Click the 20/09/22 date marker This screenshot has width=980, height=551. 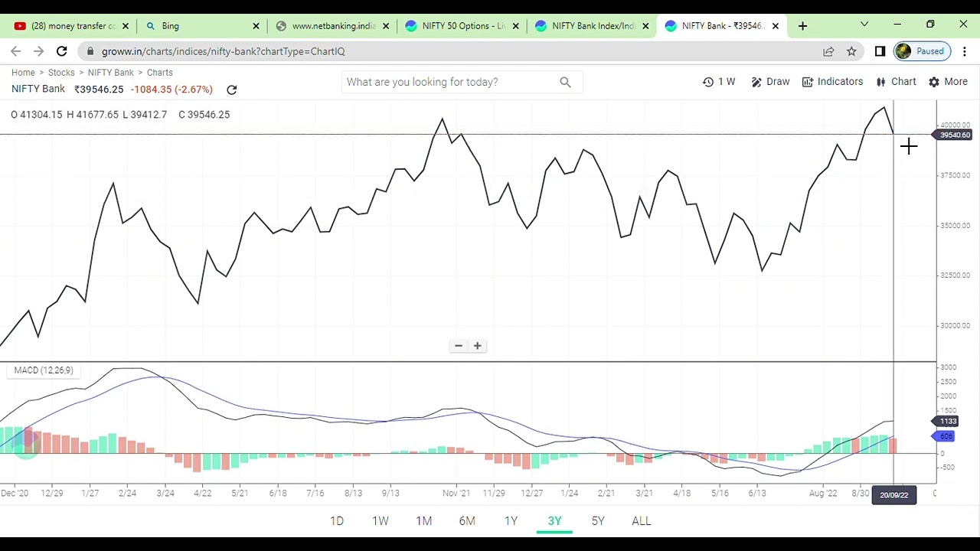[x=893, y=494]
